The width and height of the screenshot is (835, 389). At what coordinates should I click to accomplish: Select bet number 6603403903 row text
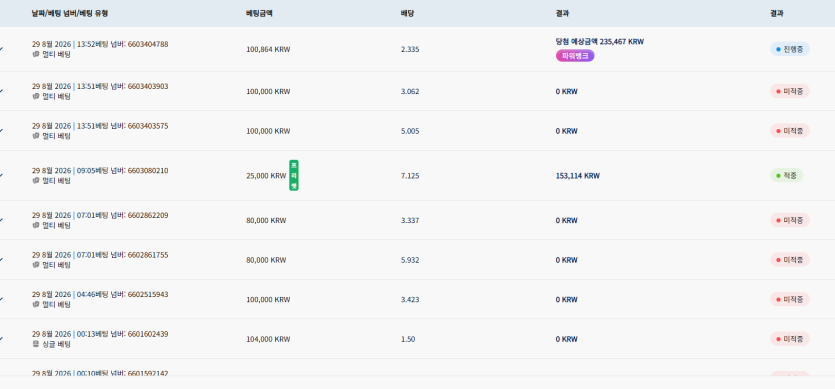(100, 86)
